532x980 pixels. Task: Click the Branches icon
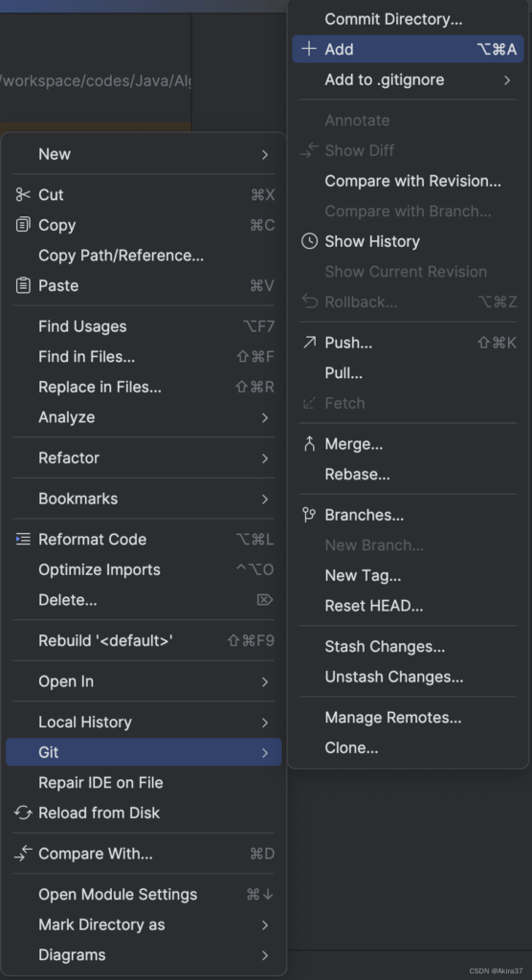click(x=309, y=515)
